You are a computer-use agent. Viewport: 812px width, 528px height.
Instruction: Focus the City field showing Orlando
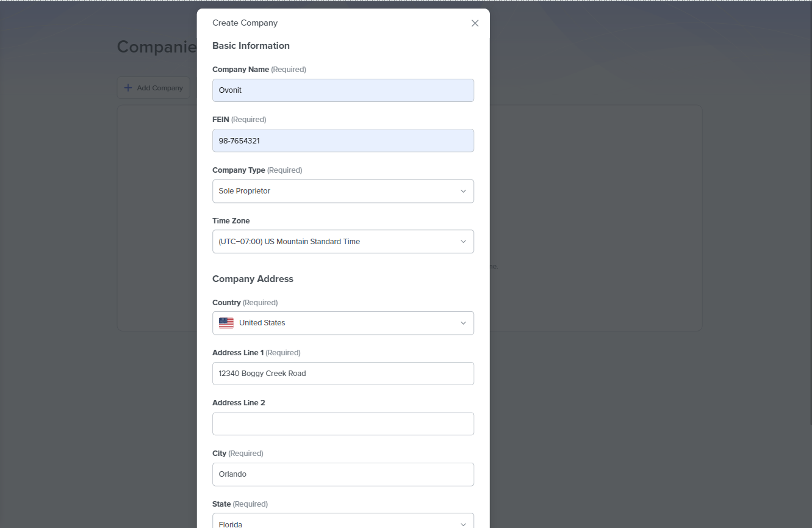pyautogui.click(x=343, y=474)
